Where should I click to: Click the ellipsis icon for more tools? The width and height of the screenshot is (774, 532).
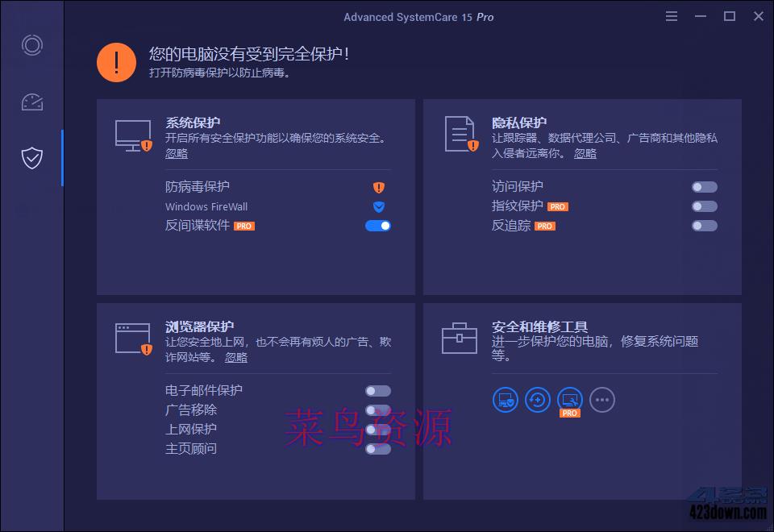click(602, 400)
